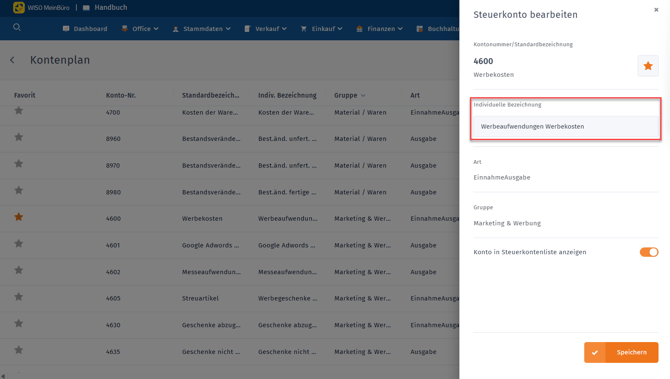Mark account 8960 as favorite
Screen dimensions: 670x379
pyautogui.click(x=18, y=137)
